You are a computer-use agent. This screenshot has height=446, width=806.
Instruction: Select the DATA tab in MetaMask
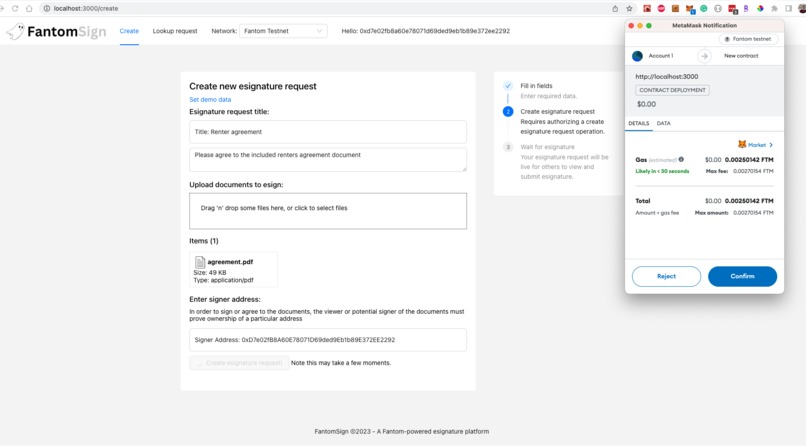coord(664,123)
